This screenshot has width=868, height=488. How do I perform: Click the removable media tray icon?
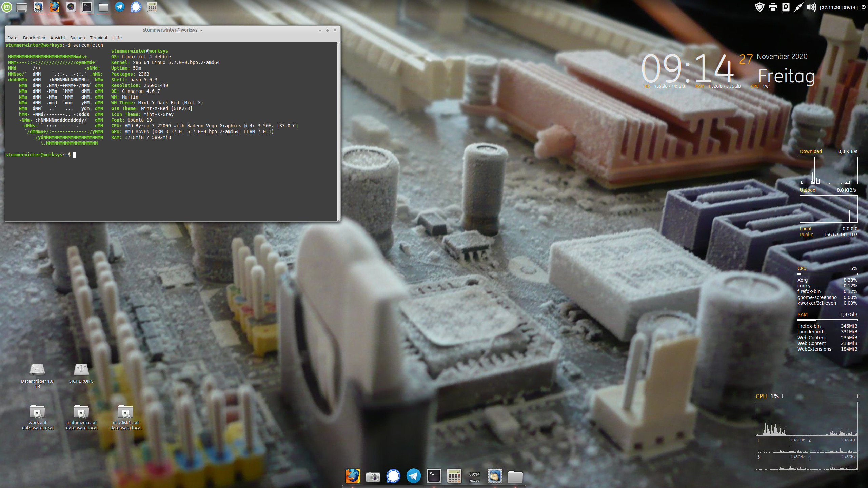(786, 7)
